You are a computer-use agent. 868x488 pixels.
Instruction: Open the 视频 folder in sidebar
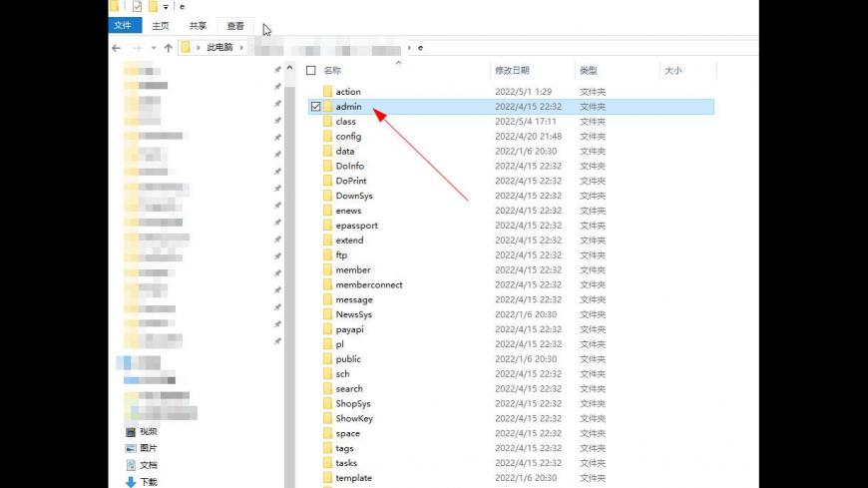point(148,432)
